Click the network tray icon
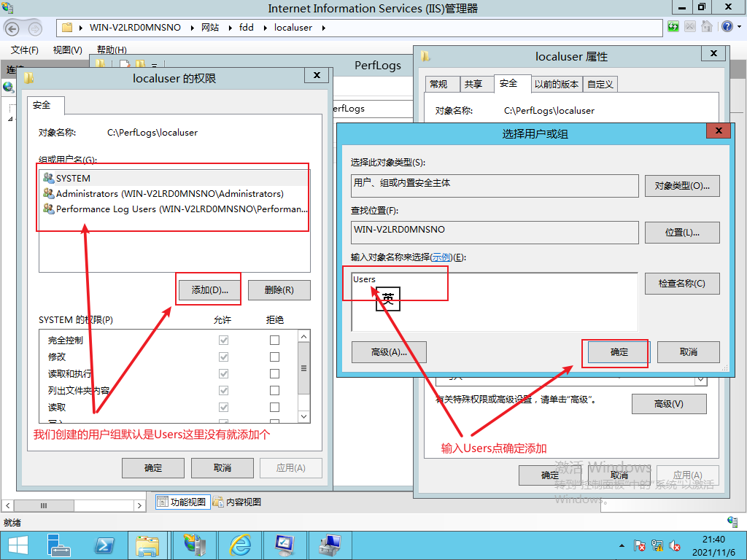Viewport: 747px width, 560px height. click(657, 545)
